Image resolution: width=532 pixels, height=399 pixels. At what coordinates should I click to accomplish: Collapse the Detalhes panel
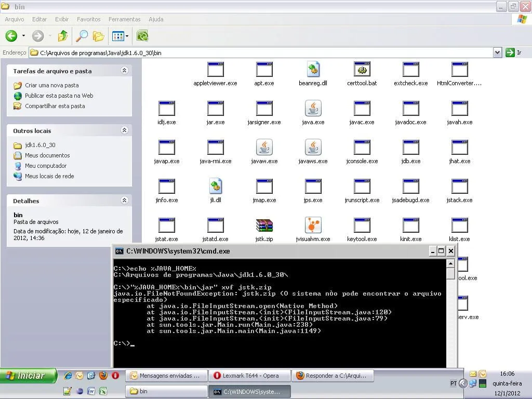click(x=124, y=201)
